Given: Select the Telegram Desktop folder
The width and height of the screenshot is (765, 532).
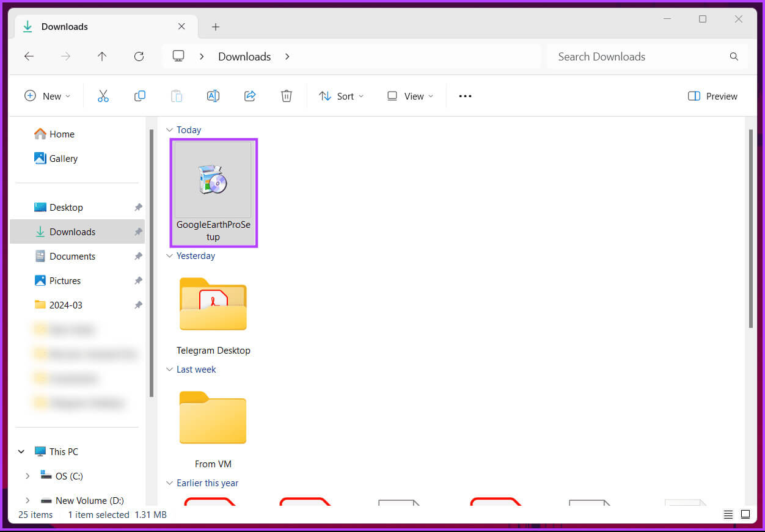Looking at the screenshot, I should 213,314.
